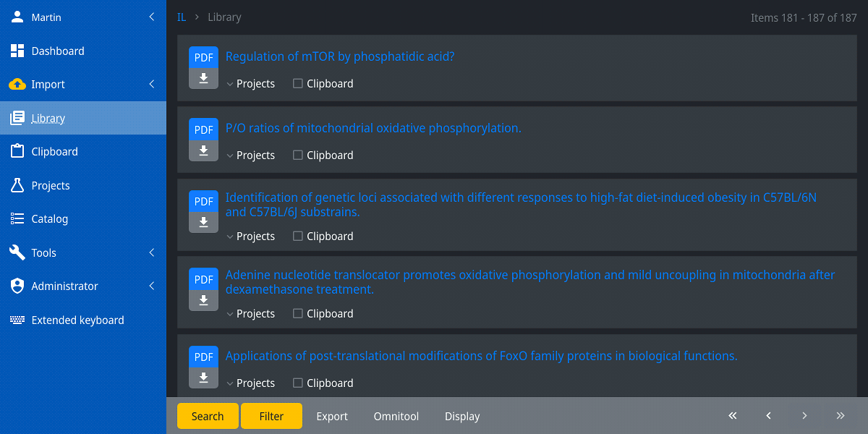Go to the previous page of results
The height and width of the screenshot is (434, 868).
[768, 416]
